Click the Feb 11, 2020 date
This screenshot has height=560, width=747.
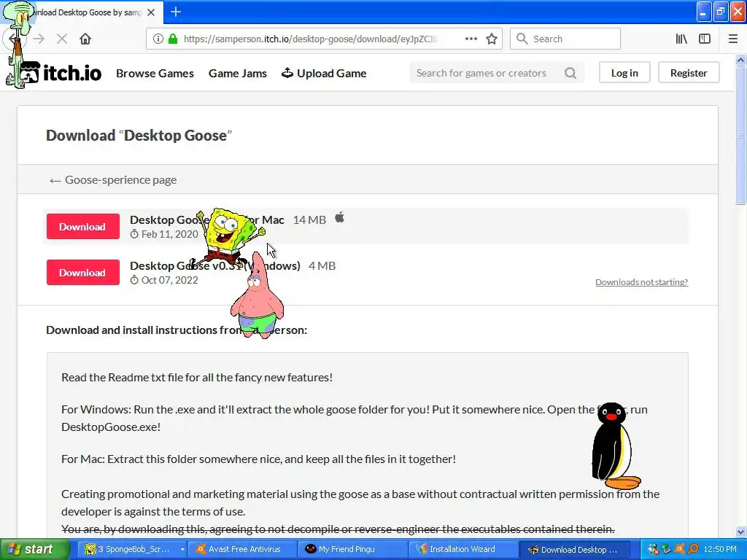point(169,234)
